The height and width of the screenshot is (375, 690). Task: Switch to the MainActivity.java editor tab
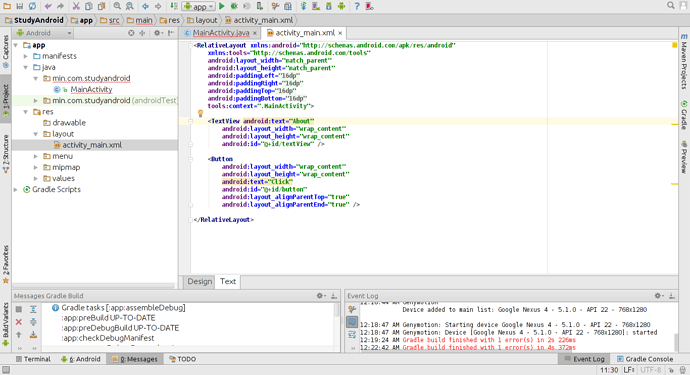[220, 33]
